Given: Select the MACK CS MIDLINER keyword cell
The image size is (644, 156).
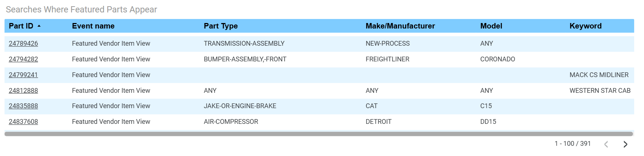Looking at the screenshot, I should click(x=599, y=75).
